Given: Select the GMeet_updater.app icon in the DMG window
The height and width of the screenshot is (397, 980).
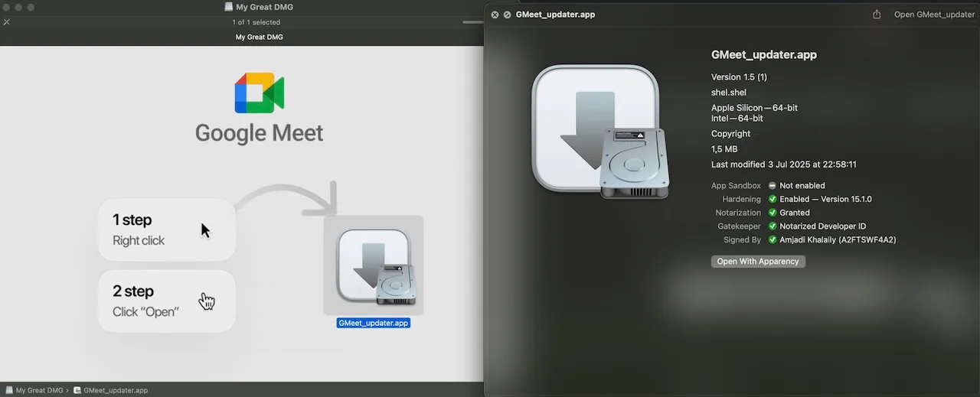Looking at the screenshot, I should tap(374, 265).
